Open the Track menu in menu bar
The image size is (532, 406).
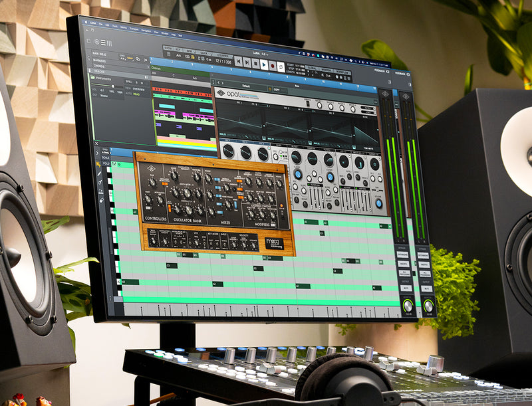pyautogui.click(x=114, y=26)
